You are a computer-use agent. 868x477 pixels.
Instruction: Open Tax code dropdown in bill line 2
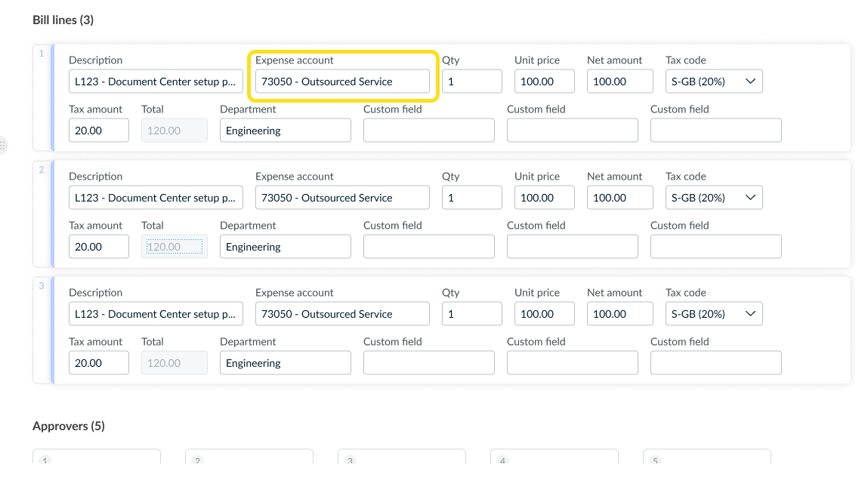(714, 198)
